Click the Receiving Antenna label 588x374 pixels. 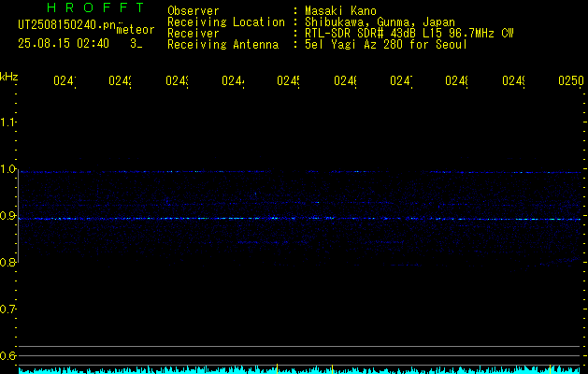222,45
